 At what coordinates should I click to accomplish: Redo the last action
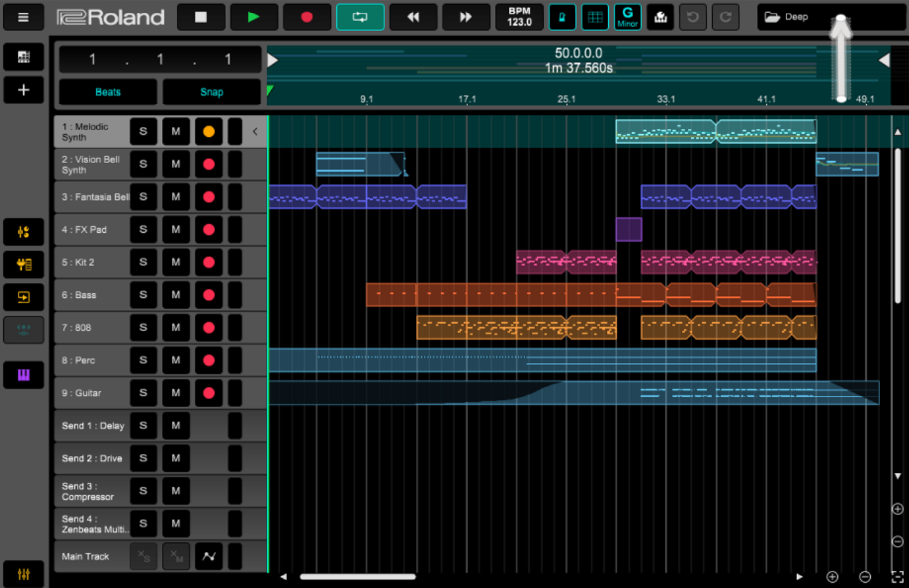click(x=725, y=17)
